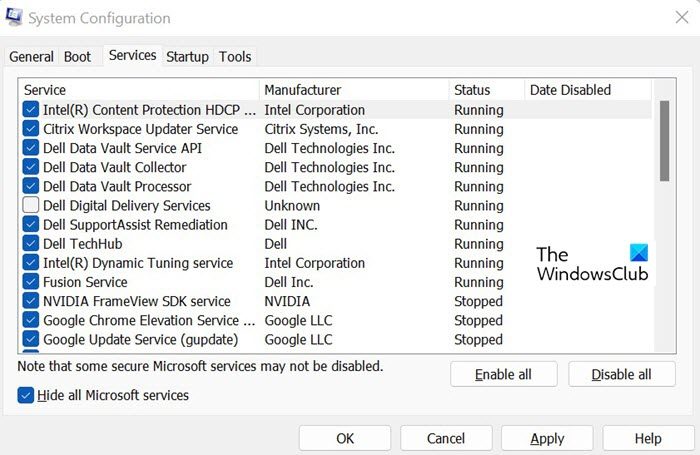
Task: Open the Boot tab
Action: tap(77, 57)
